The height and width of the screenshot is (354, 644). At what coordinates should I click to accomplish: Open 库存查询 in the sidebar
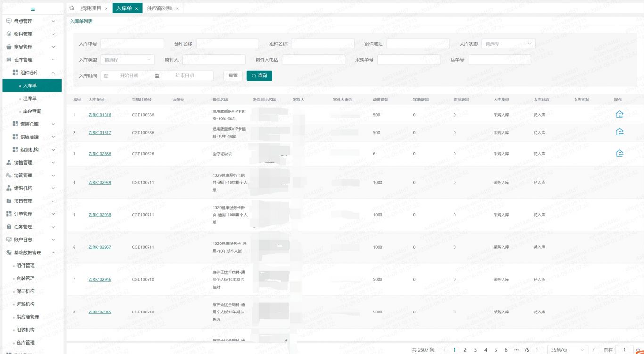(32, 111)
